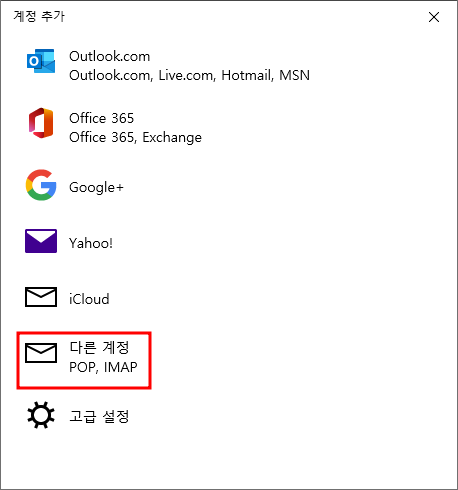Click the 고급 설정 gear icon
The height and width of the screenshot is (490, 458).
[41, 415]
